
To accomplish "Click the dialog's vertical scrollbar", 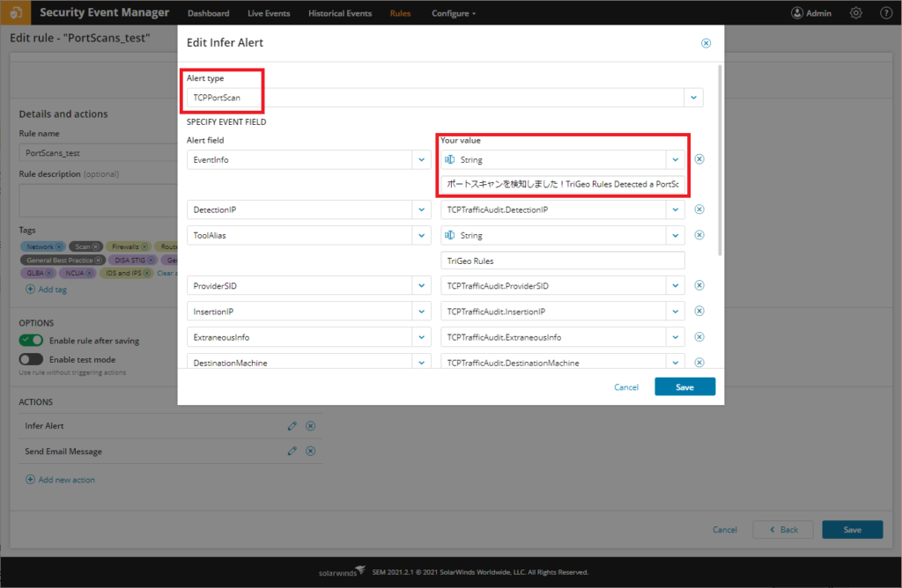I will point(719,160).
